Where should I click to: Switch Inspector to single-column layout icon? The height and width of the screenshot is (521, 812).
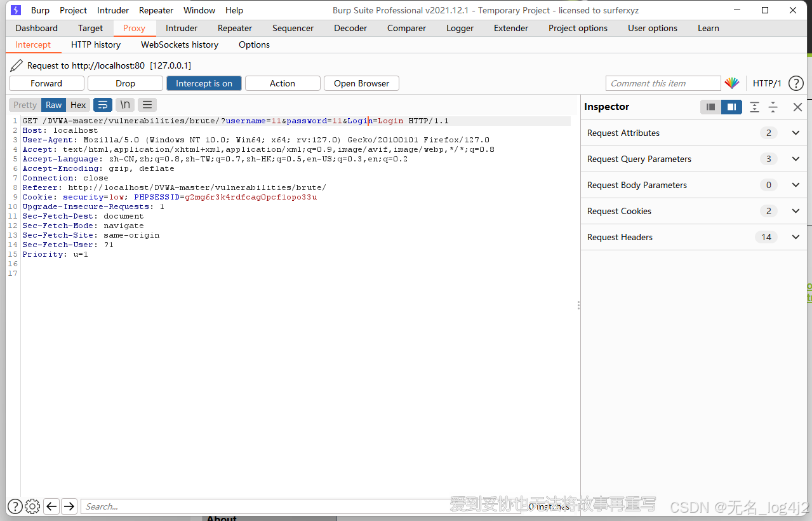click(710, 107)
